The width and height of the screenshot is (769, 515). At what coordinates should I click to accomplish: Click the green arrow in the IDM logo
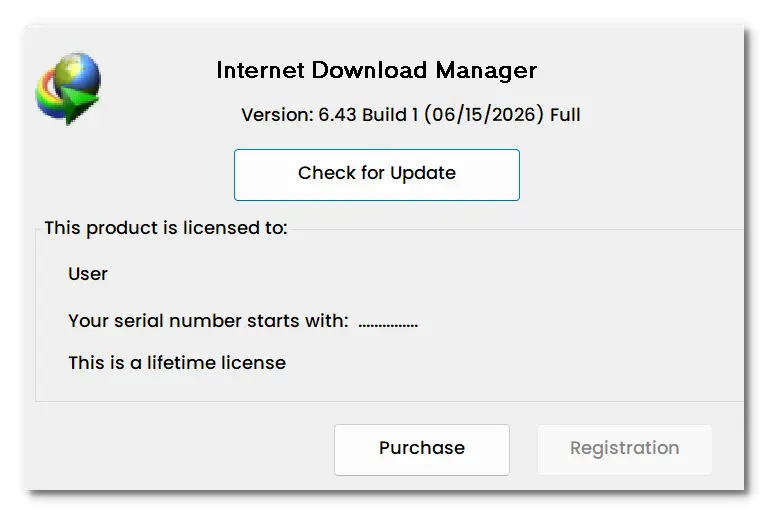[78, 105]
